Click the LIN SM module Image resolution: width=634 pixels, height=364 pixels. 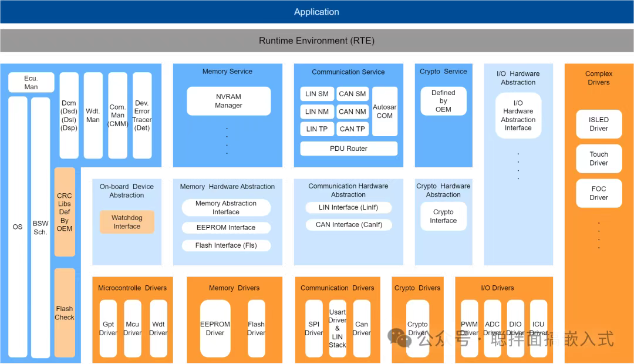[x=317, y=94]
